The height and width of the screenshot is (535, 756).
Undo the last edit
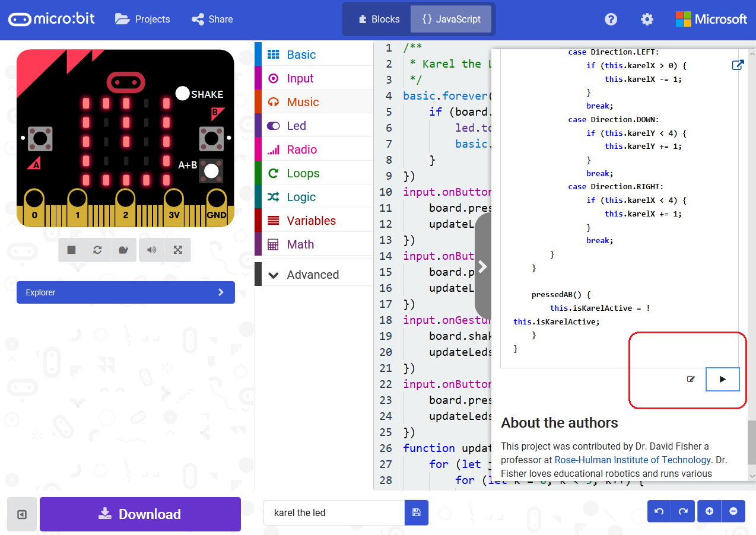point(659,511)
